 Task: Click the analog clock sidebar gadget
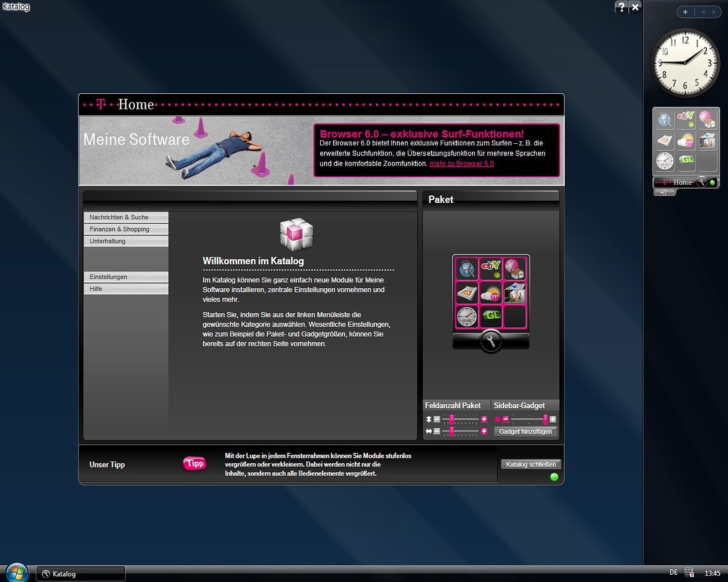[x=685, y=63]
